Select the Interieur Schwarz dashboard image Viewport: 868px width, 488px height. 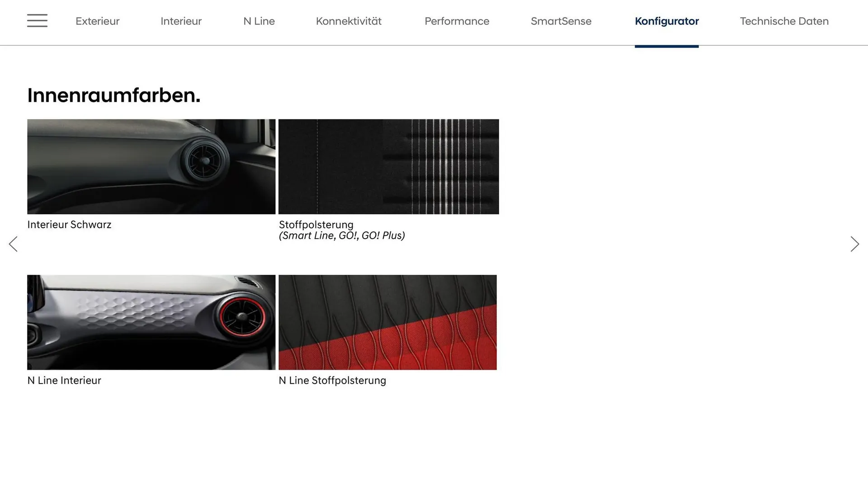click(x=151, y=167)
